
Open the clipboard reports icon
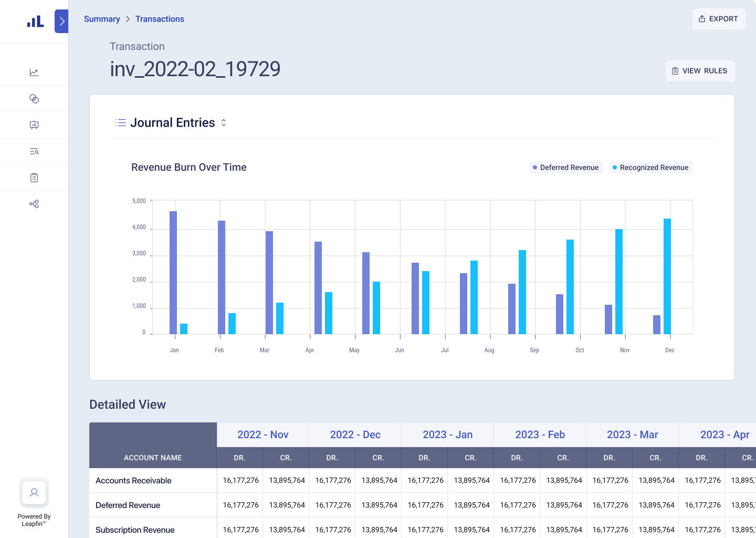tap(34, 177)
